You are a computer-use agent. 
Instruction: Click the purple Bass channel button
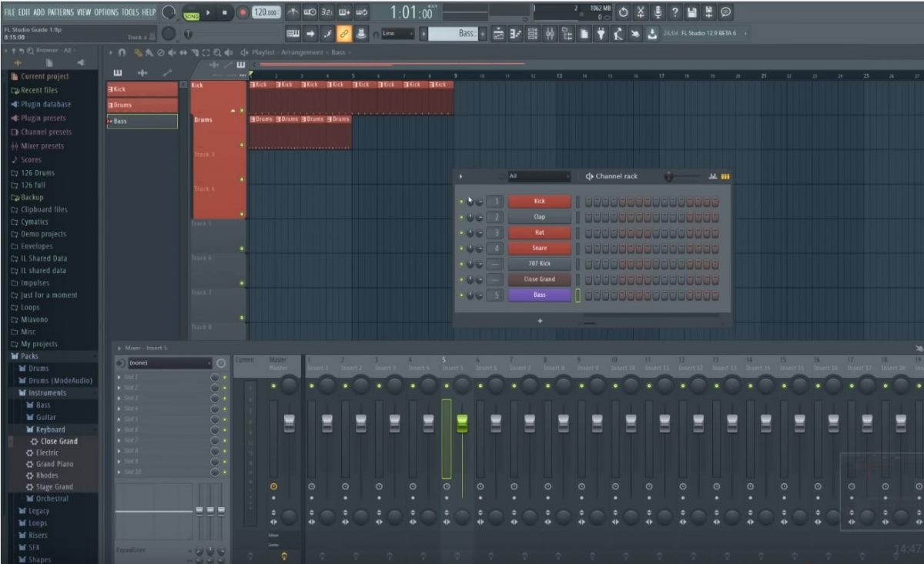[539, 295]
